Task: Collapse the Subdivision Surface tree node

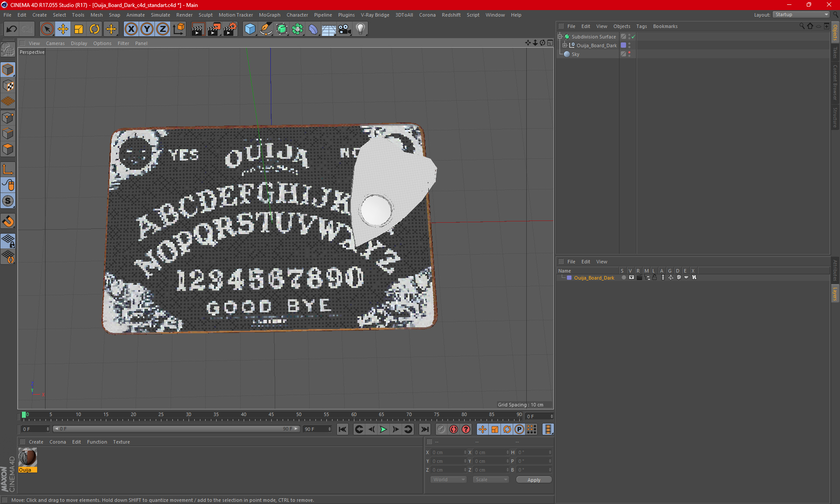Action: 560,37
